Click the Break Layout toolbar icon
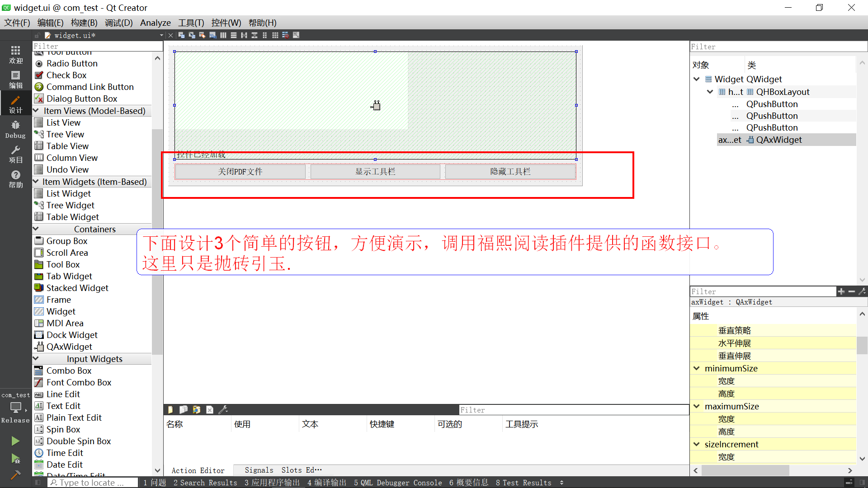Viewport: 868px width, 488px height. click(285, 35)
